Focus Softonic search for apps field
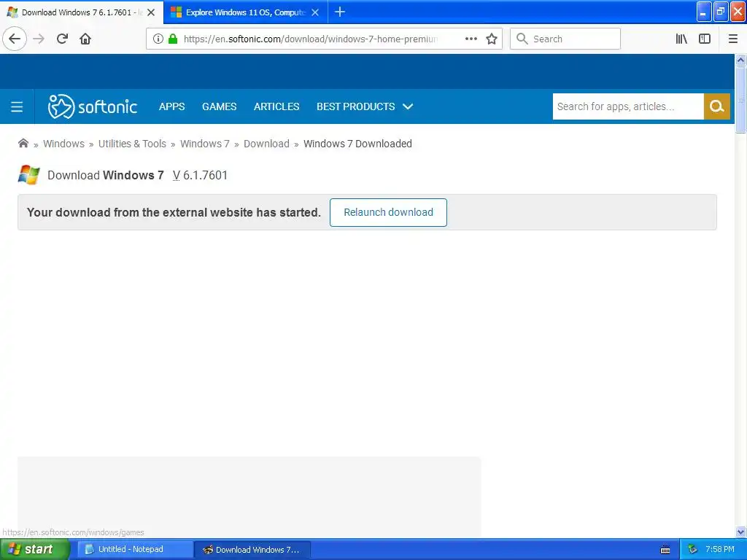Viewport: 747px width, 560px height. click(628, 106)
